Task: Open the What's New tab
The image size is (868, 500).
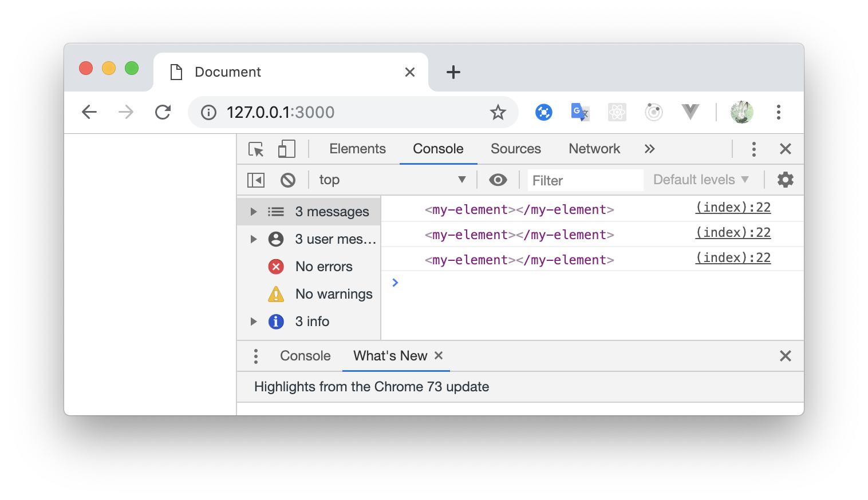Action: (390, 355)
